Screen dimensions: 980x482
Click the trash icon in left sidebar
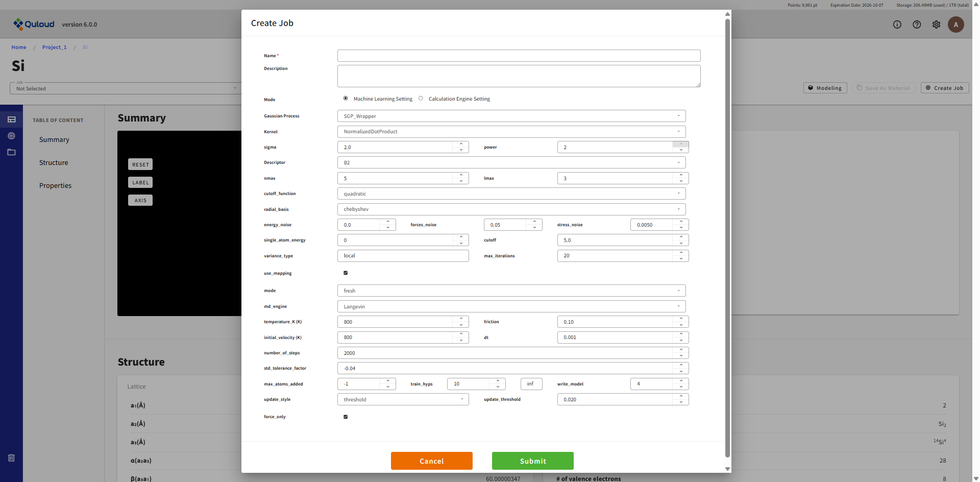point(11,458)
